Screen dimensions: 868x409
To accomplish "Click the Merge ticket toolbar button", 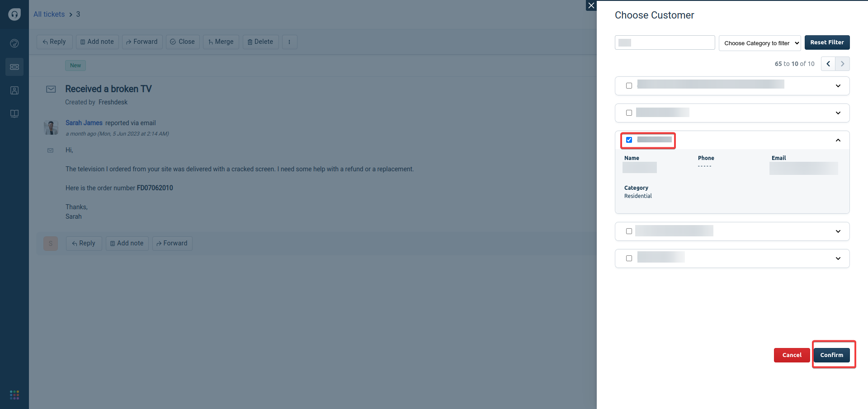I will tap(221, 42).
